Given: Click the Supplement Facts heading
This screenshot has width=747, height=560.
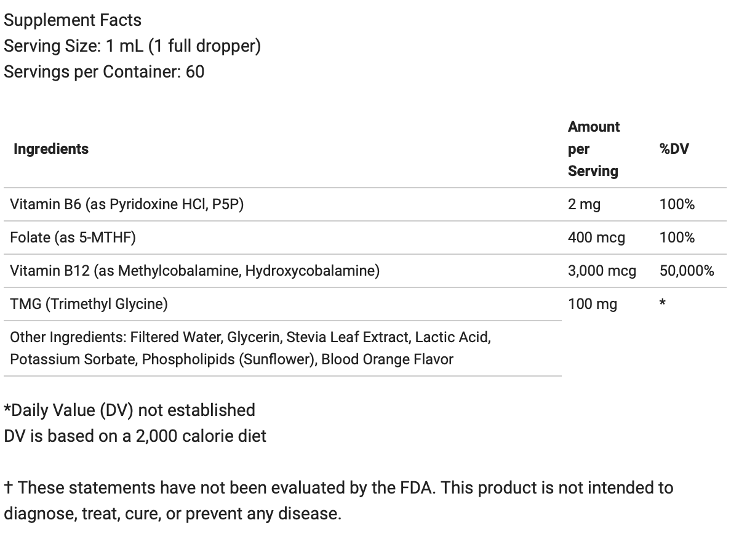Looking at the screenshot, I should [x=73, y=20].
